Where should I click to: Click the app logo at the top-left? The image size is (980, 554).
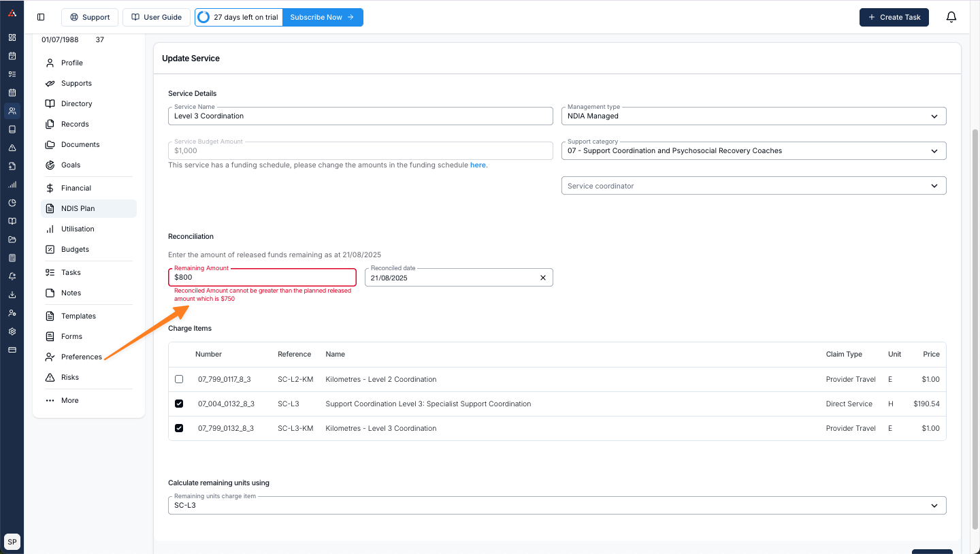point(12,14)
